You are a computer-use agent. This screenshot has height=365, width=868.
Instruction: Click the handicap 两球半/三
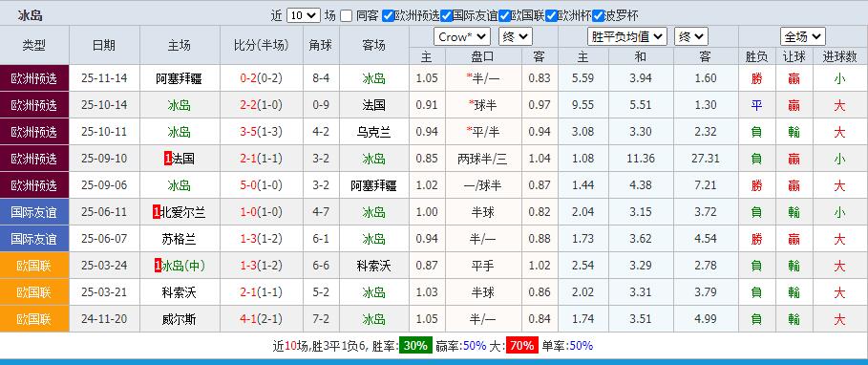(x=483, y=159)
